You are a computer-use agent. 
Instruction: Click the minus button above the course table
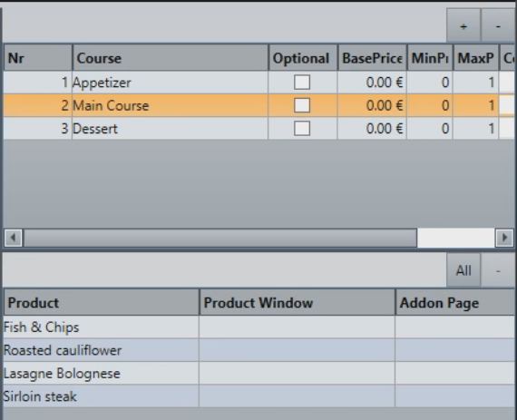498,26
